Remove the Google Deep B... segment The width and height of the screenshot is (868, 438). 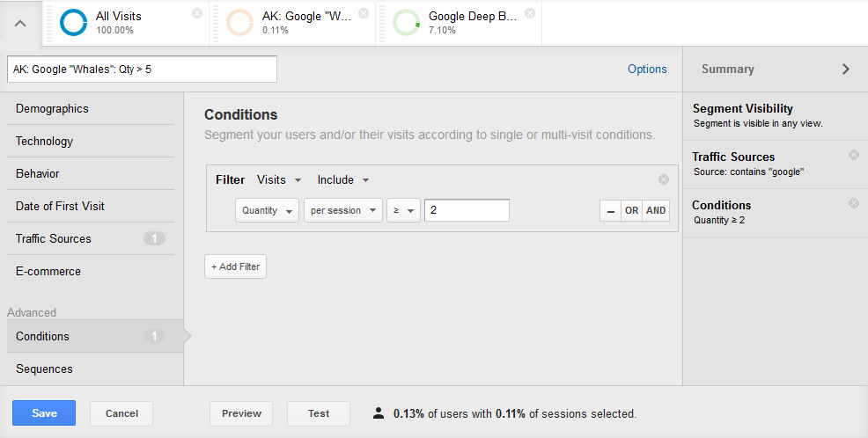click(x=530, y=13)
